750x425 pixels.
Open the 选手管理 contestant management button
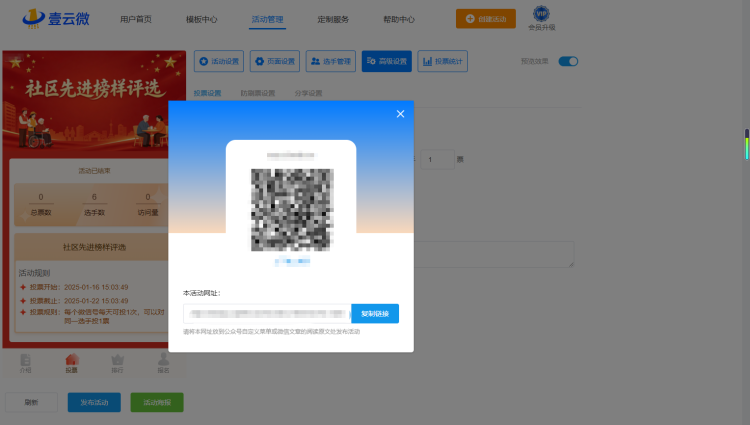click(331, 61)
